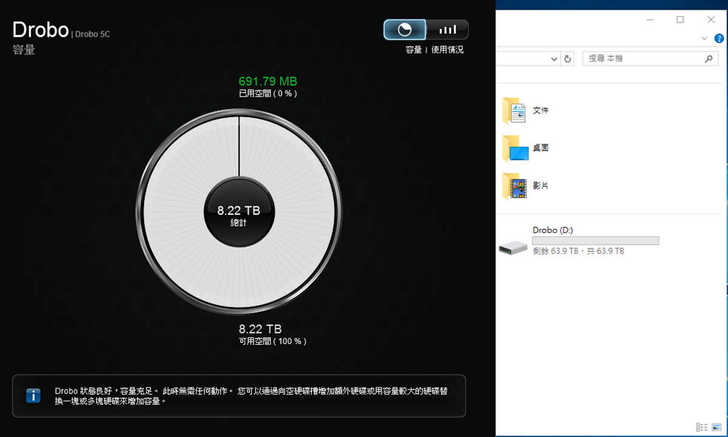Click the 8.22 TB total center disc
The width and height of the screenshot is (728, 437).
(x=239, y=212)
